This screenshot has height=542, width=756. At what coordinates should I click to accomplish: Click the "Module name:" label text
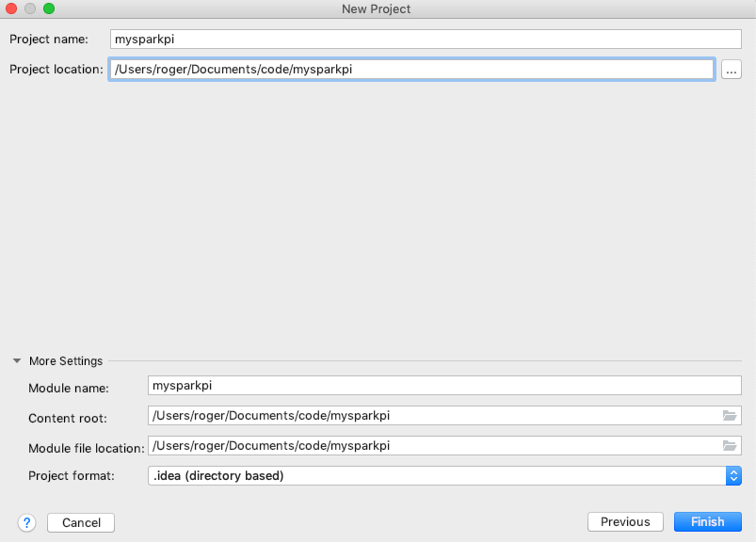[x=69, y=389]
